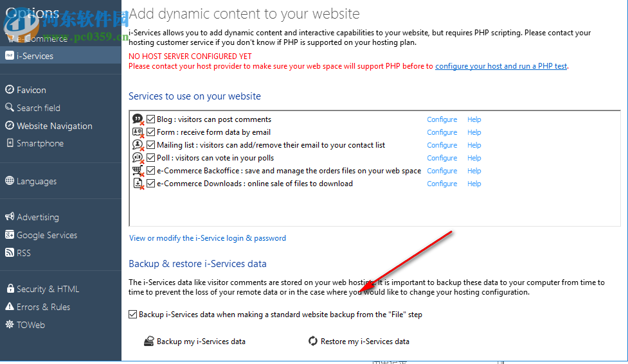Open Help for the Form service
The width and height of the screenshot is (628, 364).
474,132
